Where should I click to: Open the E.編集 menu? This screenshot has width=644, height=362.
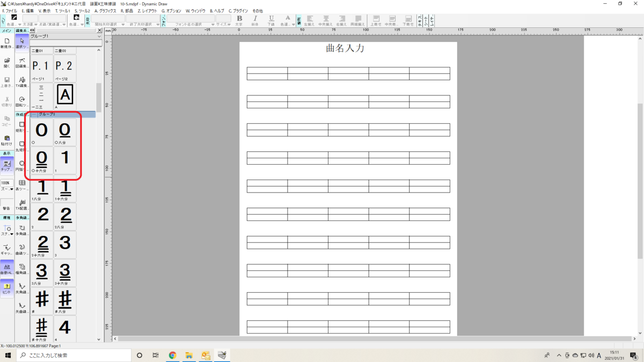(28, 11)
